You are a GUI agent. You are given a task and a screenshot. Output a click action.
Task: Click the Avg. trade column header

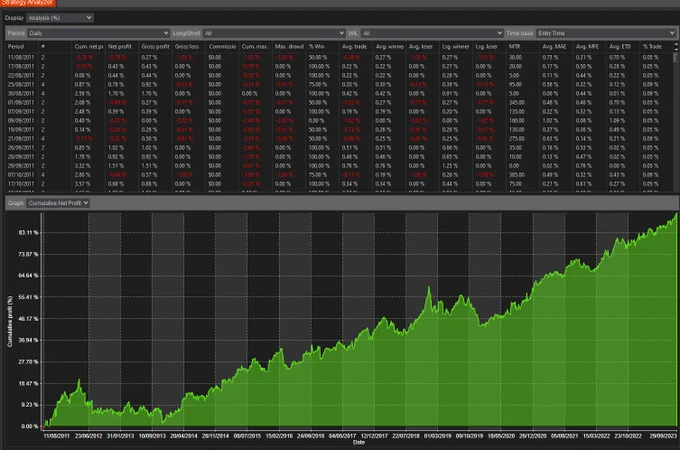[x=356, y=46]
